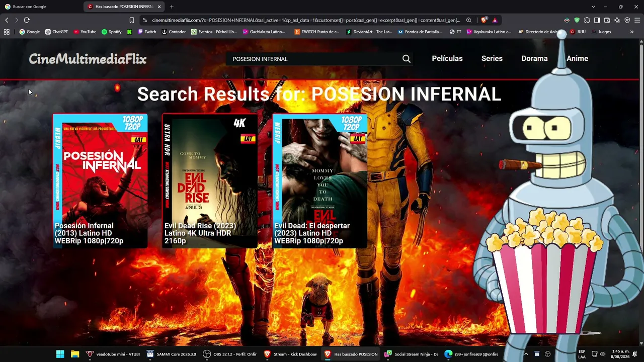644x362 pixels.
Task: Open the Brave VPN shield icon
Action: [627, 20]
